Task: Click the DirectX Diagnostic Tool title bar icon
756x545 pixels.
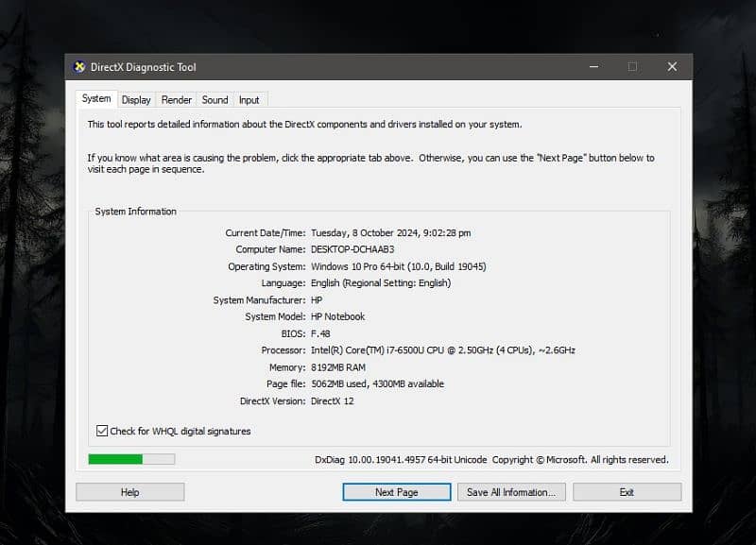Action: tap(79, 67)
